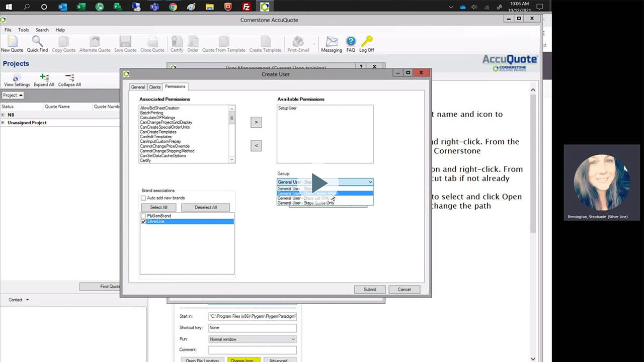The width and height of the screenshot is (644, 362).
Task: Switch to the General tab
Action: [x=138, y=87]
